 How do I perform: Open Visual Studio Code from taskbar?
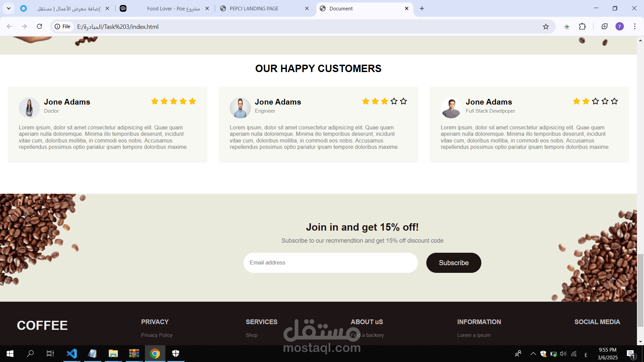pos(72,353)
